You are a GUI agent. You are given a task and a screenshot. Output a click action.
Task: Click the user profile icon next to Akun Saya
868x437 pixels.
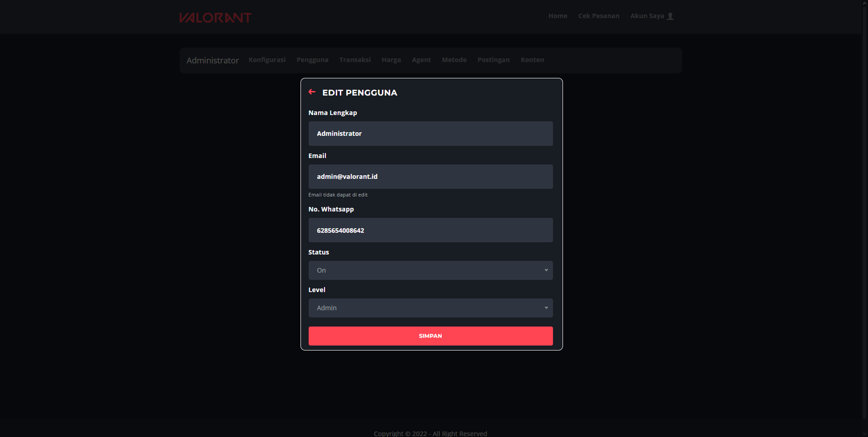(671, 16)
